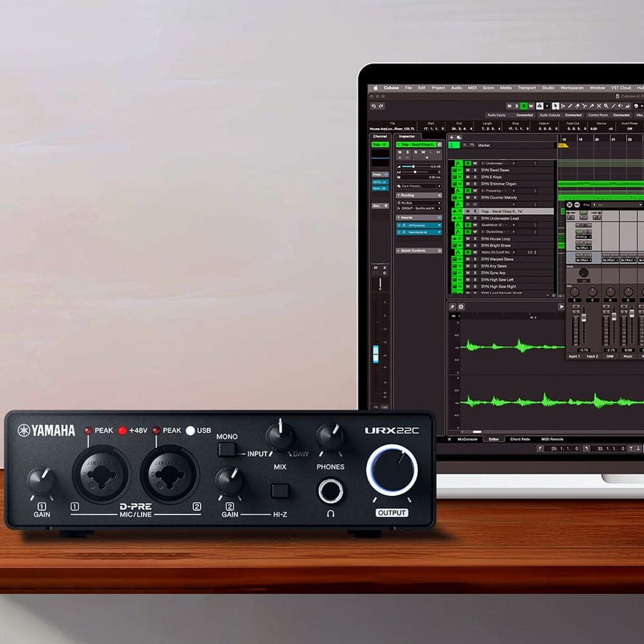Select the Draw pencil tool
The width and height of the screenshot is (644, 644).
pos(570,106)
